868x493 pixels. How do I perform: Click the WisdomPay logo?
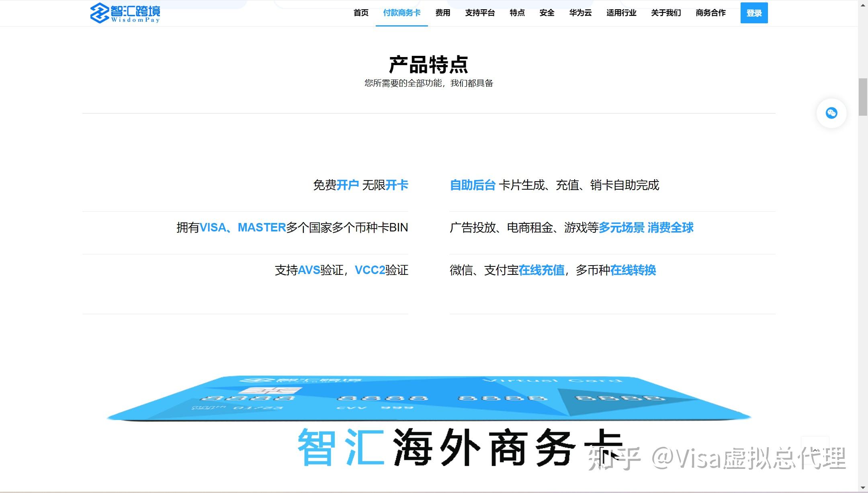[x=125, y=13]
